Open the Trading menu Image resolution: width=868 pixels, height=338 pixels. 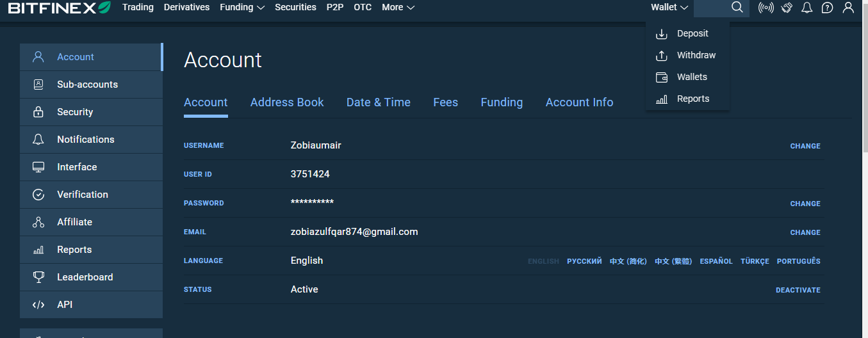(x=138, y=8)
